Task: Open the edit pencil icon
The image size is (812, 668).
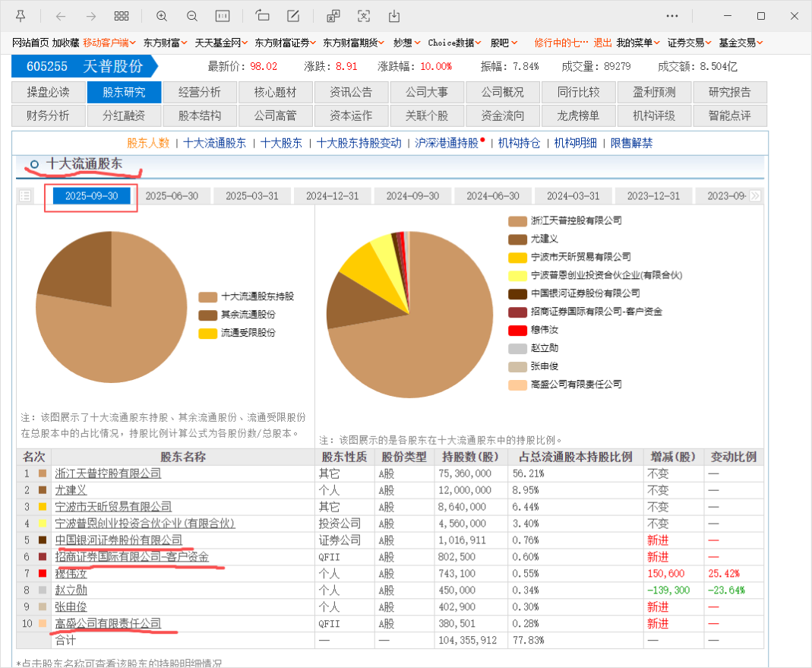Action: click(293, 16)
